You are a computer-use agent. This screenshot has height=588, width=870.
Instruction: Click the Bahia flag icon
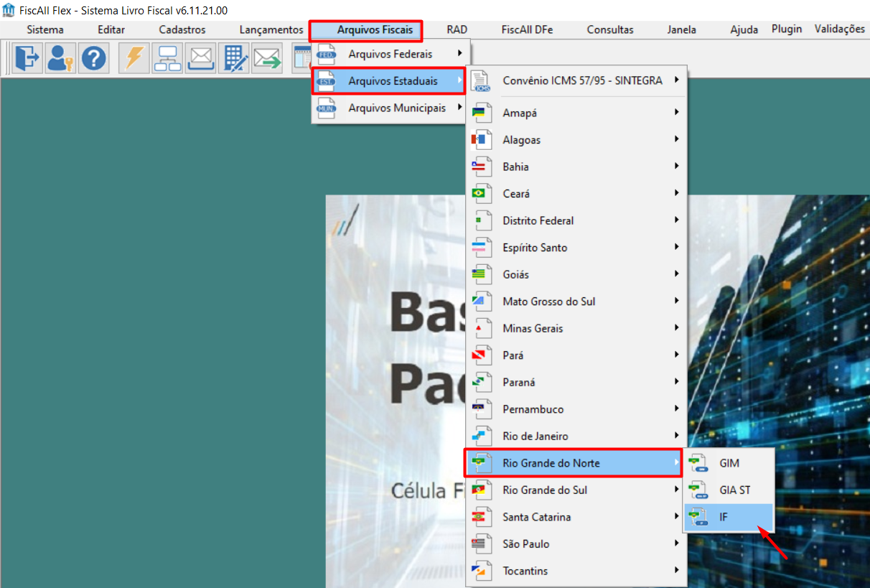(481, 167)
